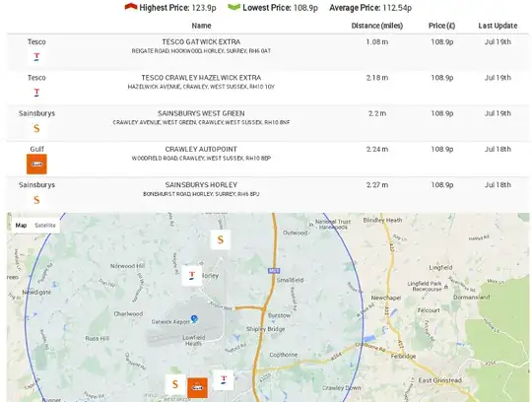Switch the map to Satellite view

[45, 226]
